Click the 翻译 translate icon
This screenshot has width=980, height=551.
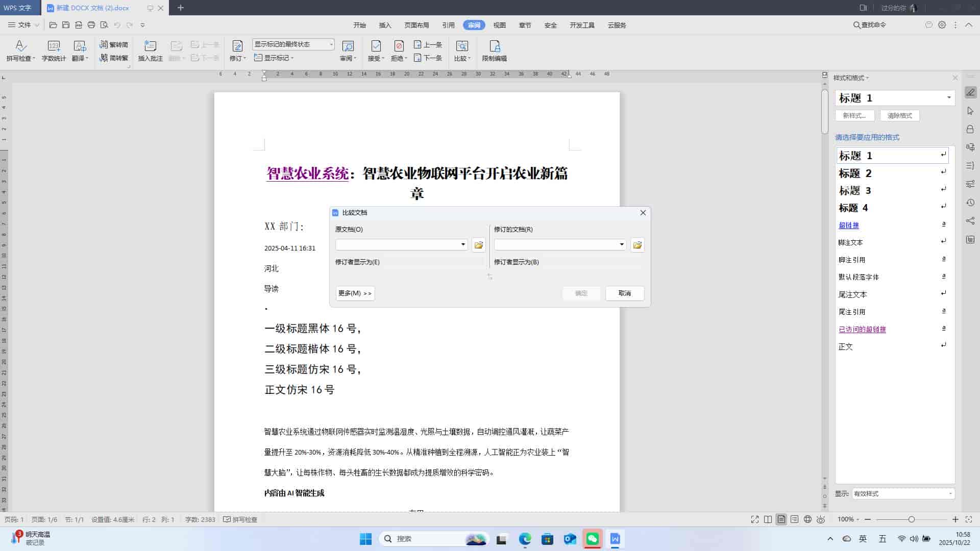pyautogui.click(x=80, y=46)
